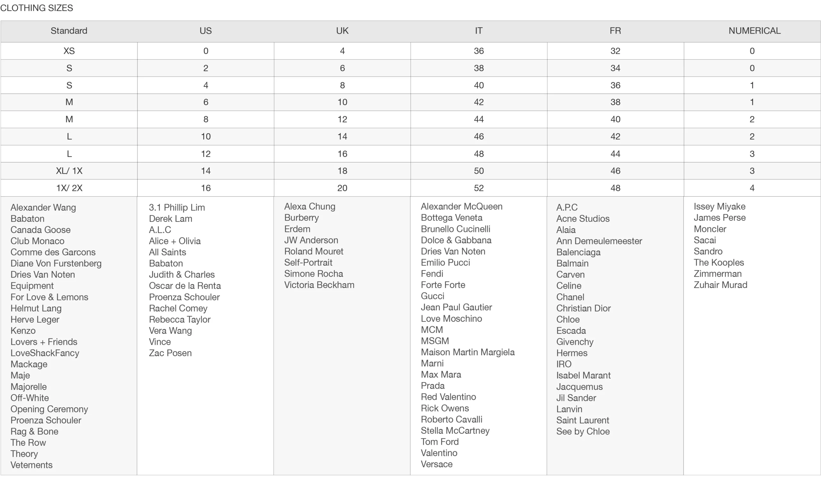Select the Zuhair Murad brand
Screen dimensions: 821x504
coord(720,285)
